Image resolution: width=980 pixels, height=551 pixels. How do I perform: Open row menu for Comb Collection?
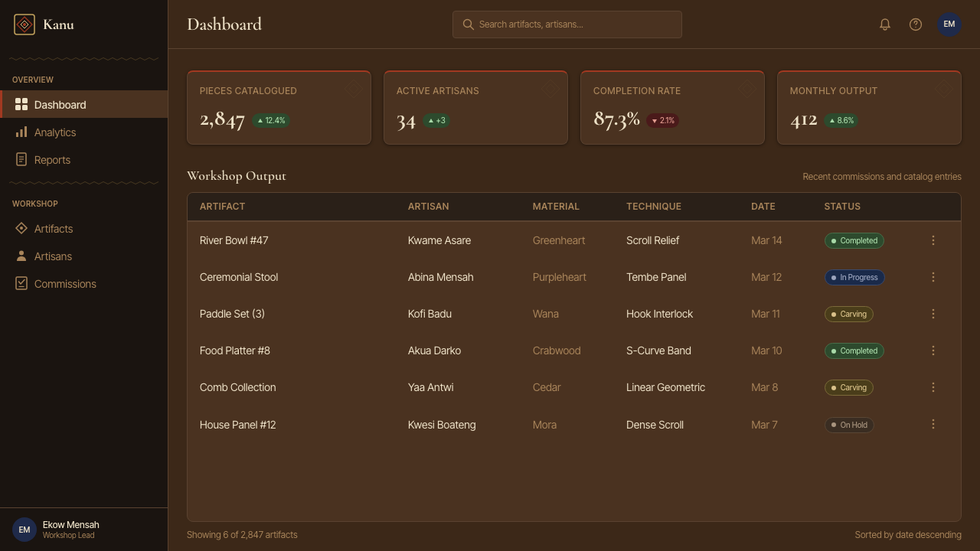(x=933, y=387)
